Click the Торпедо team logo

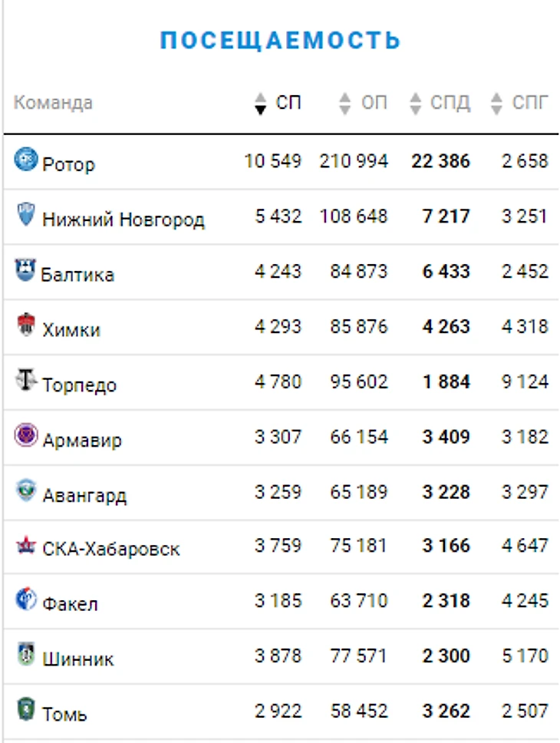[x=25, y=380]
